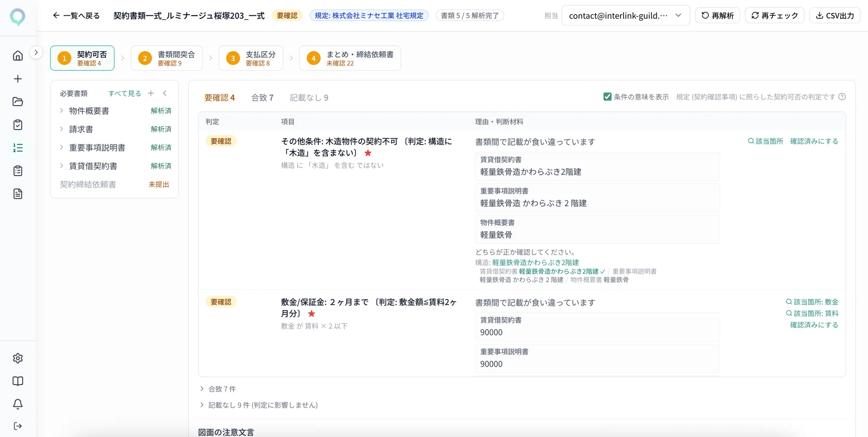Expand the sidebar with the chevron button
Viewport: 868px width, 437px height.
(x=36, y=53)
